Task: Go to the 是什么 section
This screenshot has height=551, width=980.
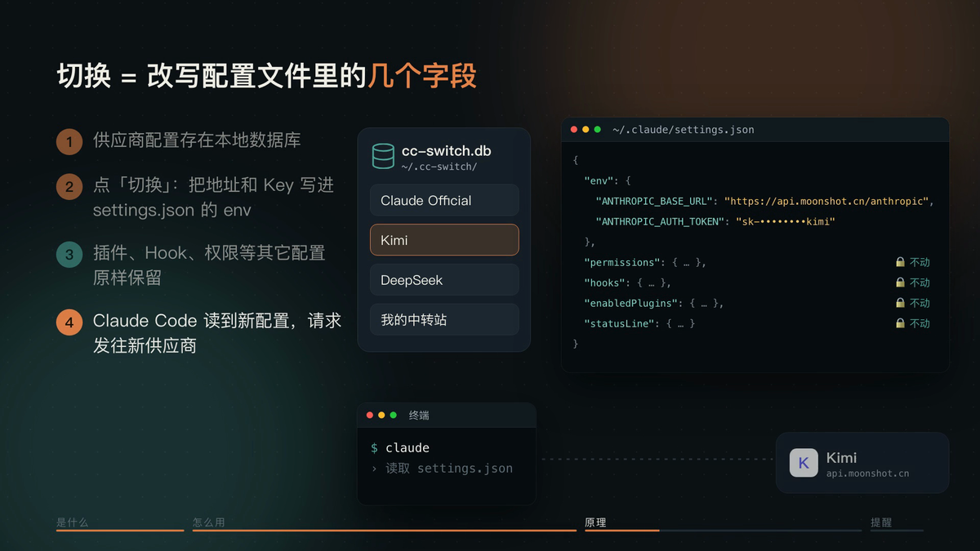Action: point(72,522)
